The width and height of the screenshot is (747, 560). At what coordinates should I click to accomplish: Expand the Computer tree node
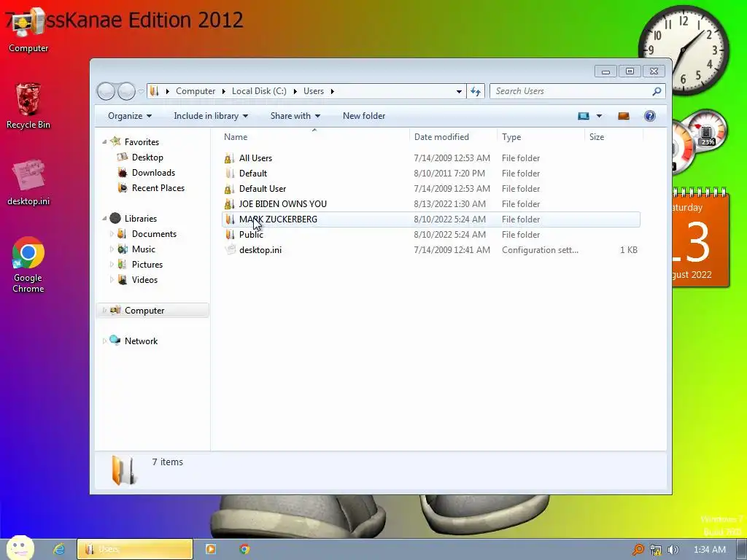tap(104, 311)
